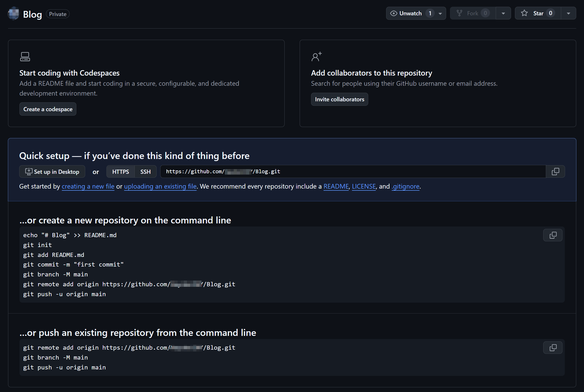The image size is (584, 392).
Task: Open the uploading an existing file link
Action: (160, 186)
